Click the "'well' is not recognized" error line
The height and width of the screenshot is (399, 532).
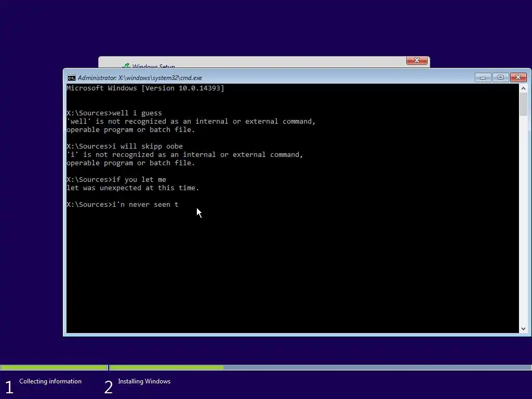tap(191, 122)
